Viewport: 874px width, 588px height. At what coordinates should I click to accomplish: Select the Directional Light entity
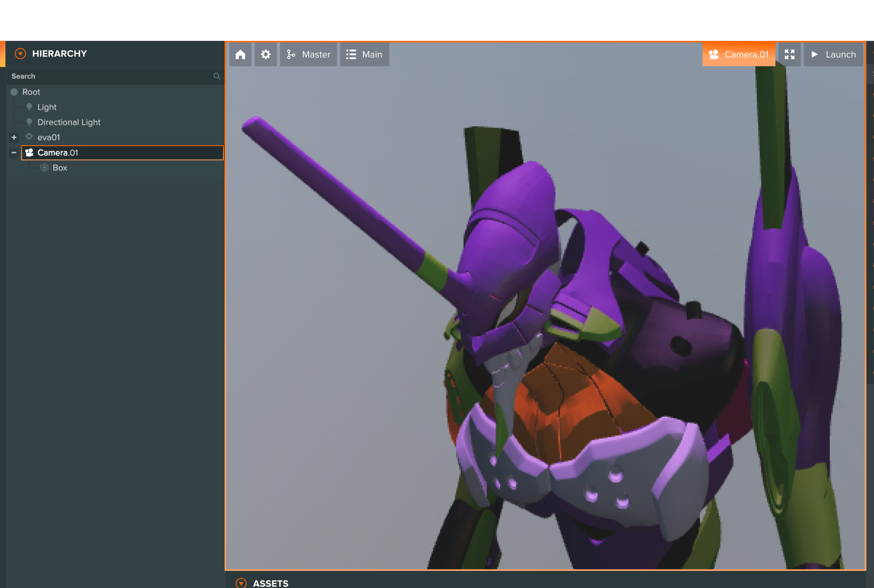(x=69, y=122)
